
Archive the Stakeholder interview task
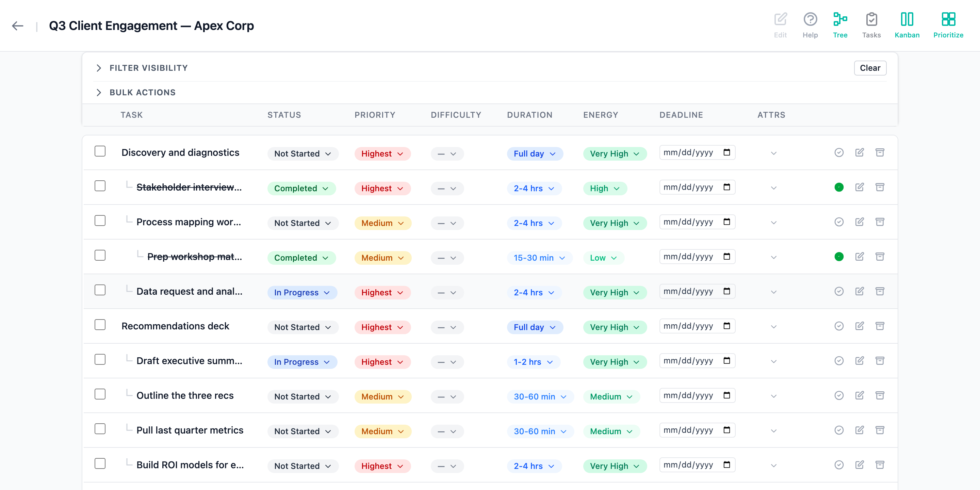pos(880,187)
